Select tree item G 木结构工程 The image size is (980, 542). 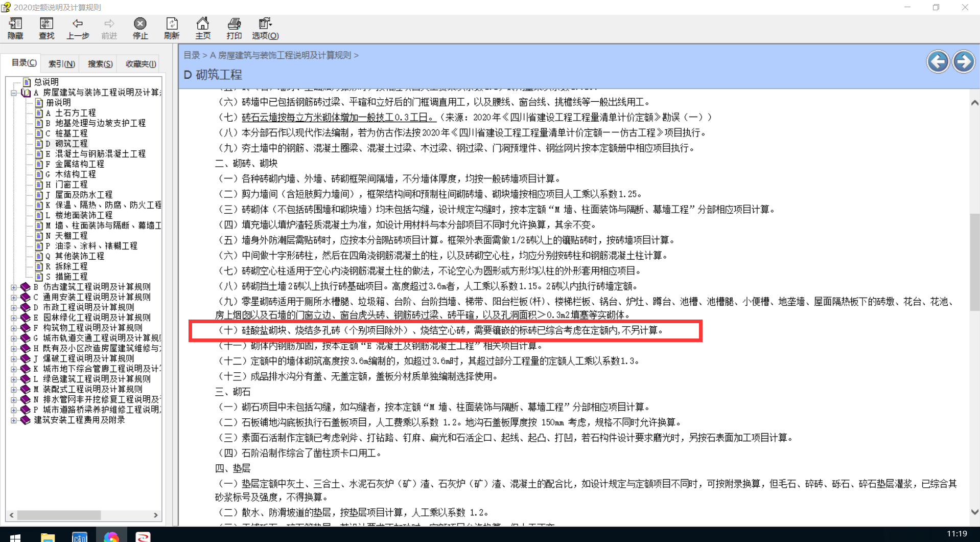(71, 174)
